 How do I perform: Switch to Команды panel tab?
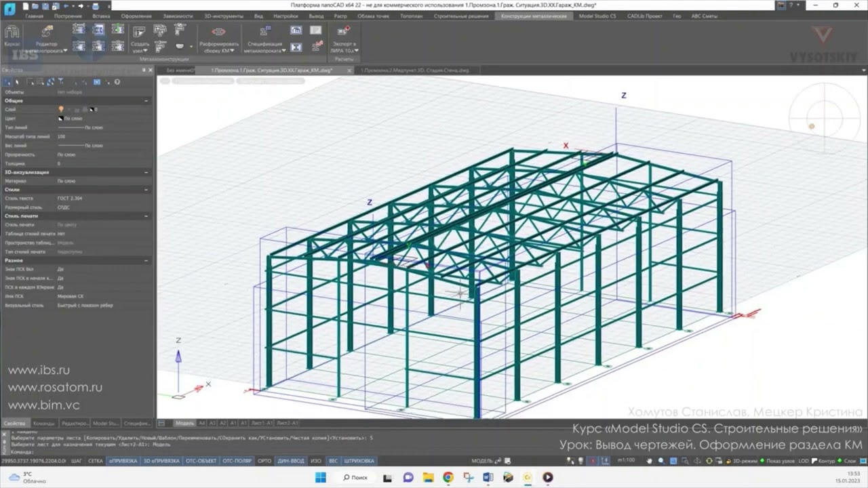point(44,423)
